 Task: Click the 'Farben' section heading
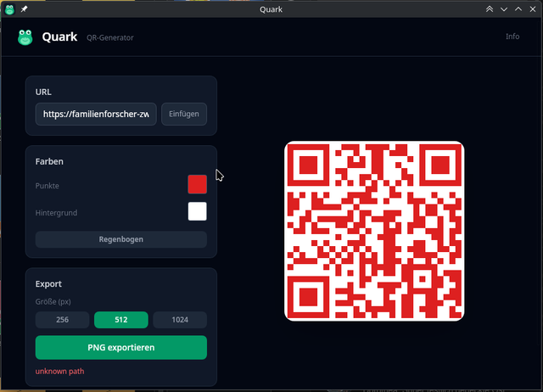point(49,161)
